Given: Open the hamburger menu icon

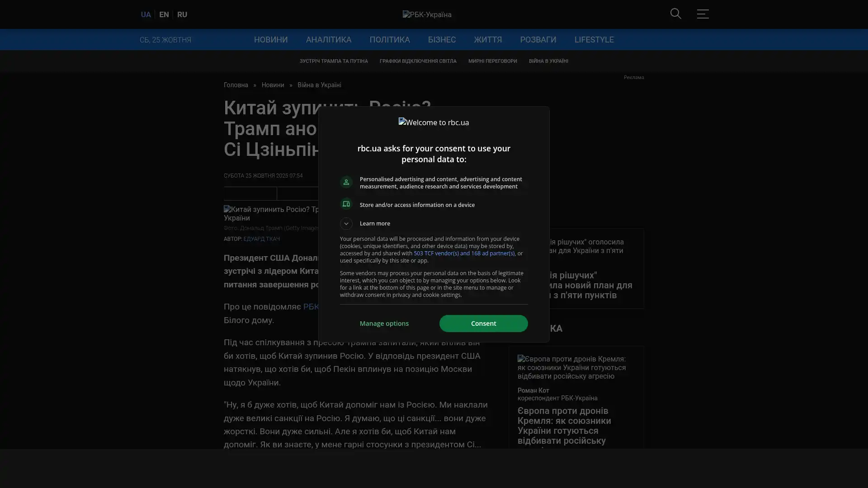Looking at the screenshot, I should [x=702, y=14].
